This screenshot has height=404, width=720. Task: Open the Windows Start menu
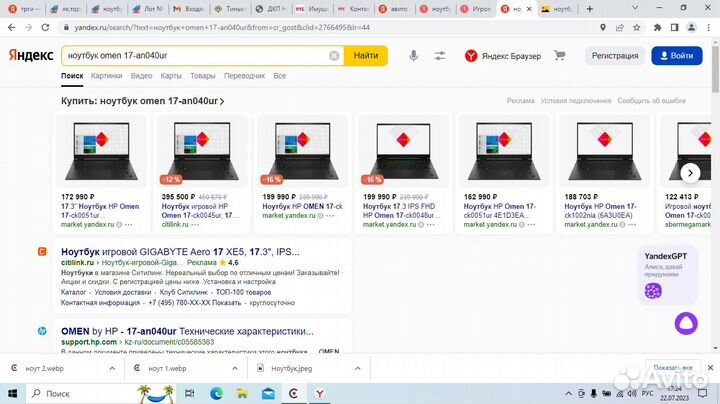[14, 393]
